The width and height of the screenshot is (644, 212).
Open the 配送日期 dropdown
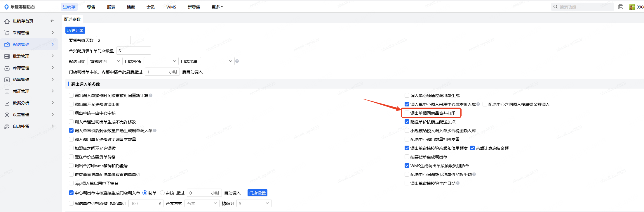pyautogui.click(x=105, y=61)
